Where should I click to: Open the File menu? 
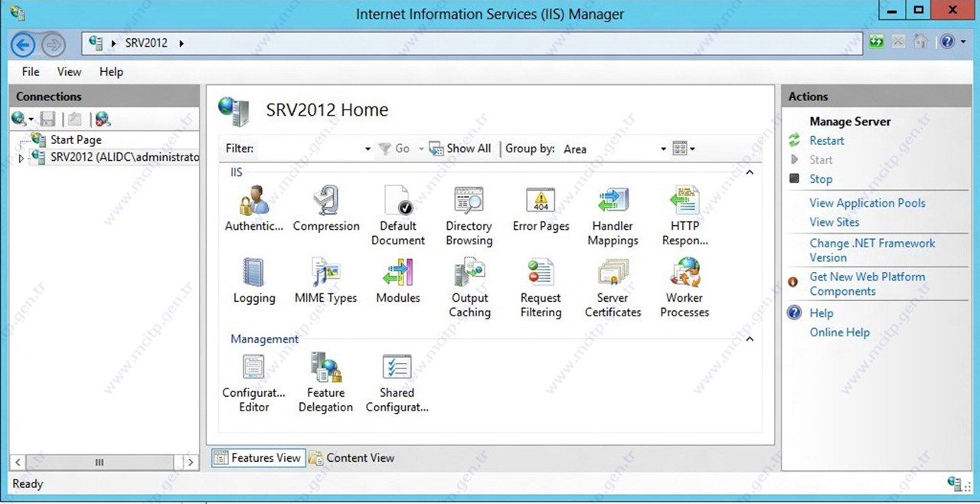(x=31, y=72)
